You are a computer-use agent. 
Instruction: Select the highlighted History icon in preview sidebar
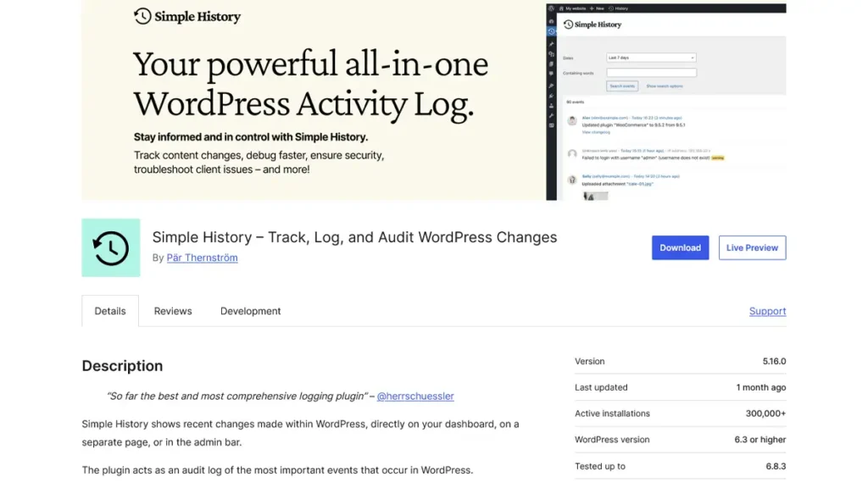tap(551, 31)
